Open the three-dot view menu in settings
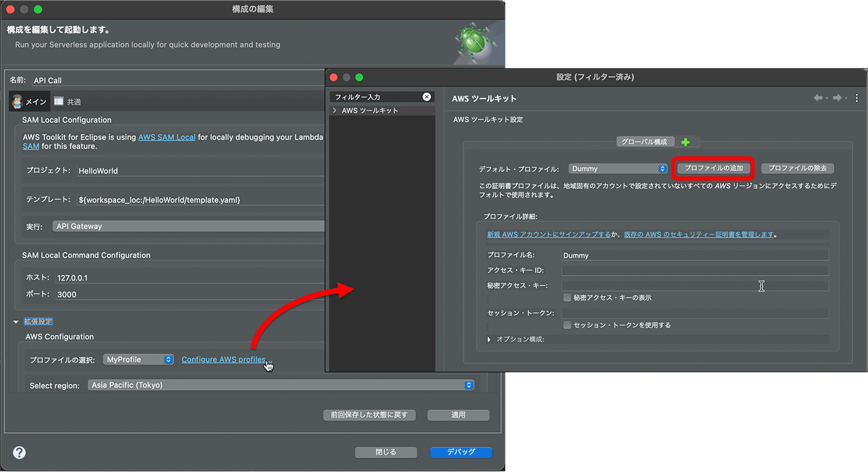This screenshot has width=868, height=472. click(857, 98)
